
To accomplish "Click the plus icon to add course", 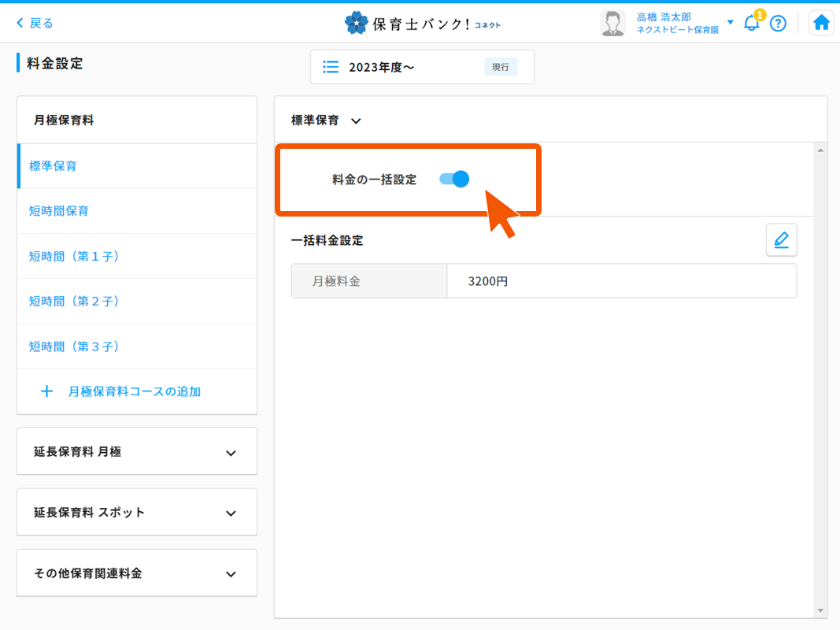I will [x=46, y=391].
